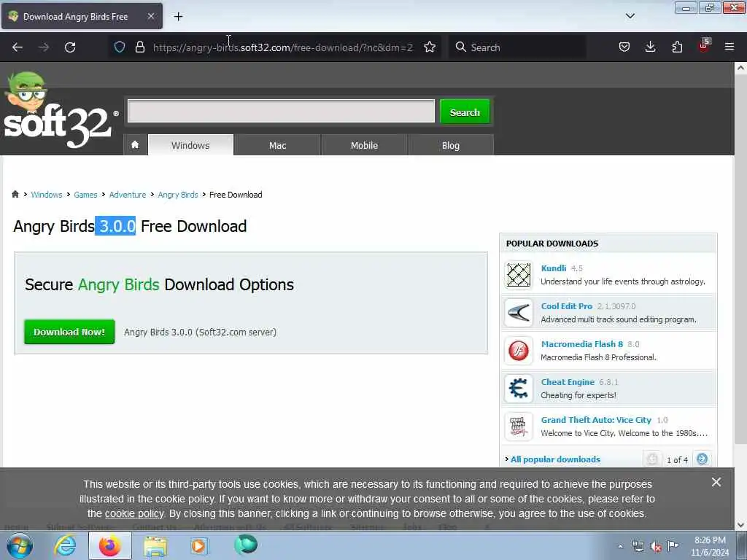Open the Firefox downloads panel
This screenshot has width=747, height=560.
pos(650,47)
